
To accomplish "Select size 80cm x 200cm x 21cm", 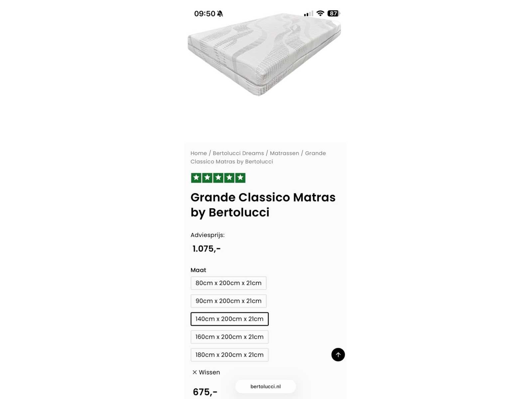I will coord(228,283).
